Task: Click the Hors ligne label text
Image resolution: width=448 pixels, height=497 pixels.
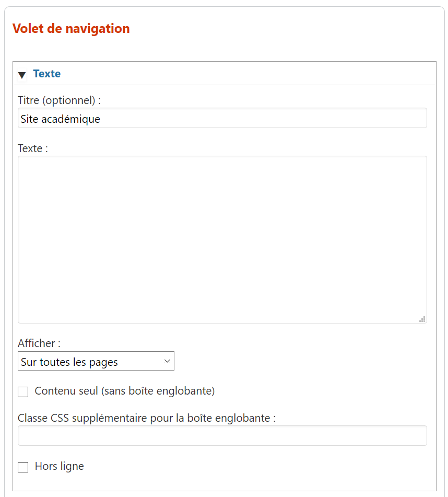Action: (x=59, y=466)
